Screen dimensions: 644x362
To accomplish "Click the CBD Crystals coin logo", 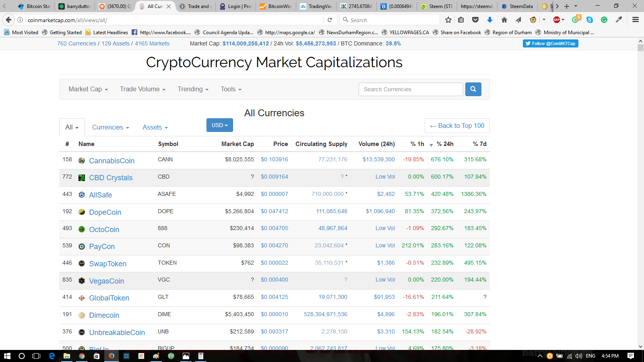I will point(82,178).
